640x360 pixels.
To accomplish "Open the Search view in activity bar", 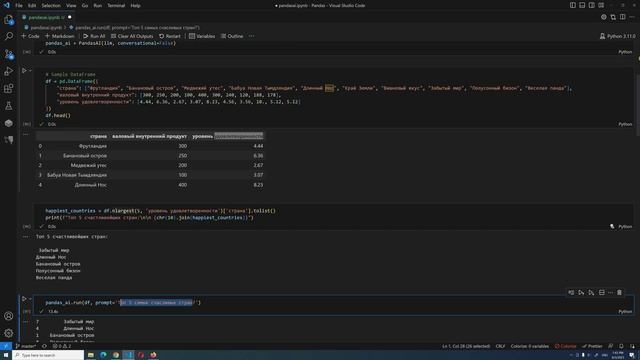I will point(9,37).
